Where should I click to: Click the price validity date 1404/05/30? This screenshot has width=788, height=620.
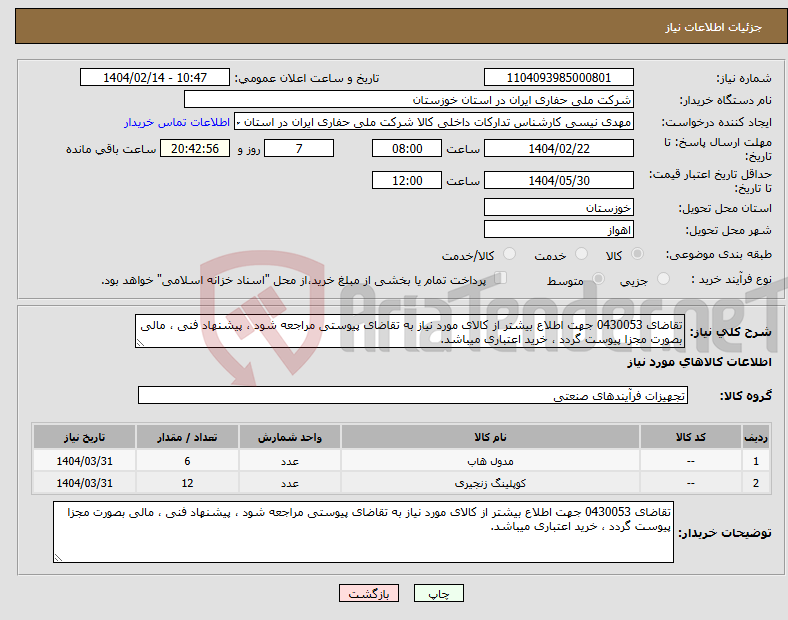pyautogui.click(x=558, y=180)
